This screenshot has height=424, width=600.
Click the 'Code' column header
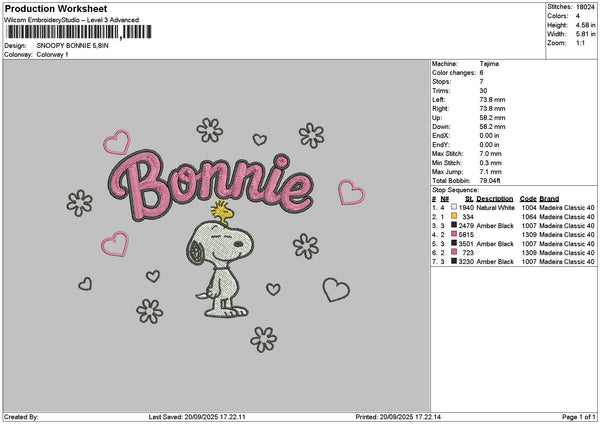(528, 199)
